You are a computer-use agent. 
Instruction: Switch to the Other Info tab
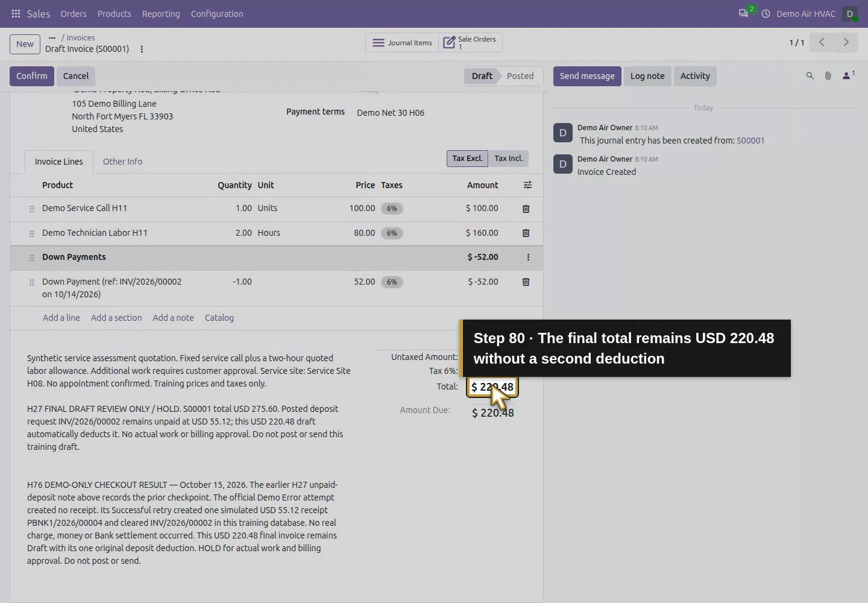[x=122, y=162]
